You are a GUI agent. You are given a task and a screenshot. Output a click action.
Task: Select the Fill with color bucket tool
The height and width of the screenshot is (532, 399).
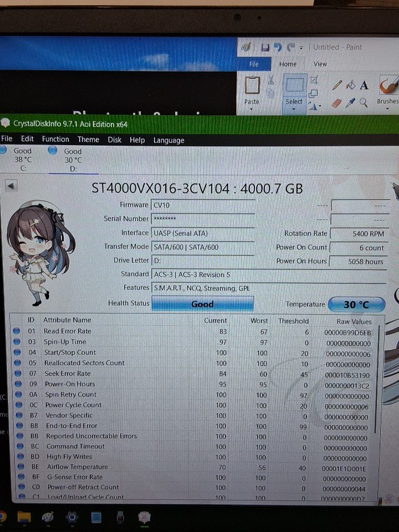(x=350, y=85)
